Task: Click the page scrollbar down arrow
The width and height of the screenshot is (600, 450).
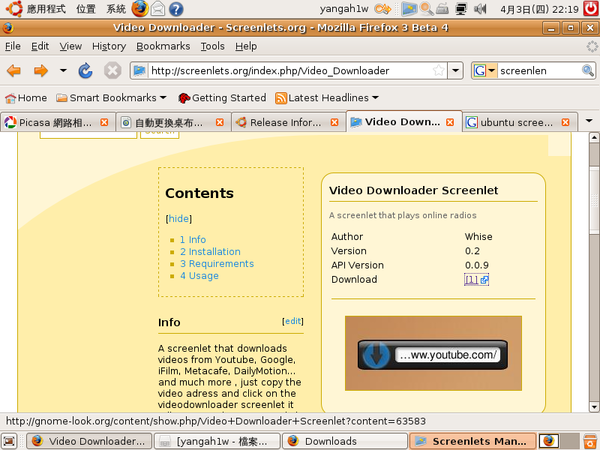Action: coord(594,406)
